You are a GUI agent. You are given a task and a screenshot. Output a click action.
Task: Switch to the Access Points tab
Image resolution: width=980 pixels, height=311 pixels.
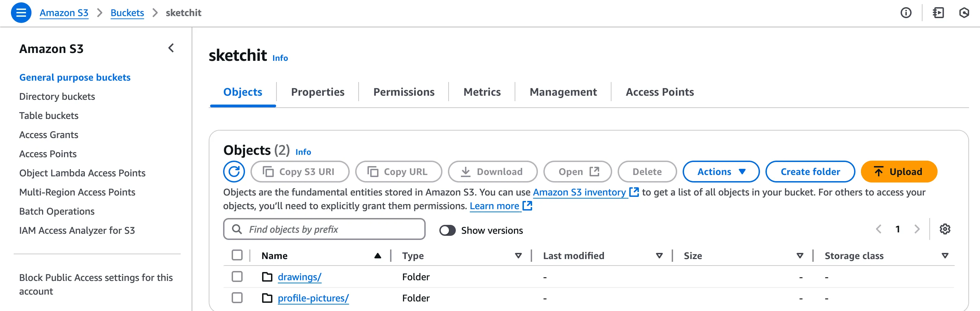click(660, 92)
